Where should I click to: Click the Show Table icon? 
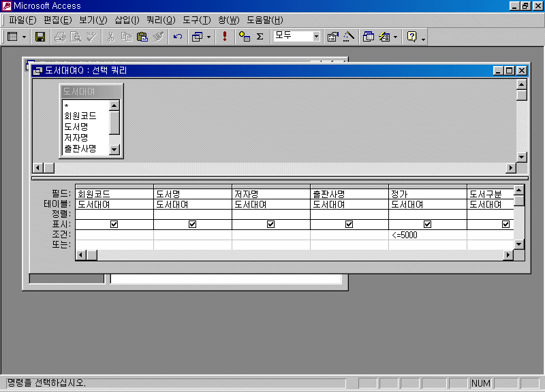245,37
